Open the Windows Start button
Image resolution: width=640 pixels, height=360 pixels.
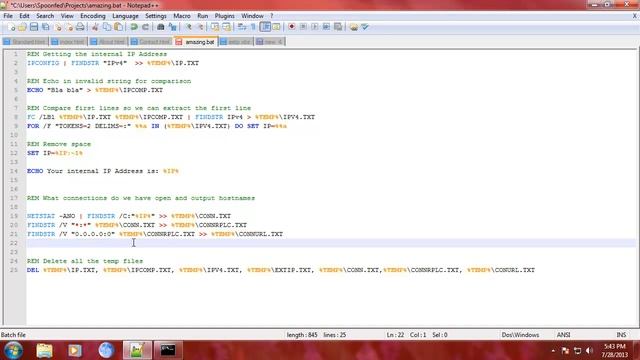[13, 350]
